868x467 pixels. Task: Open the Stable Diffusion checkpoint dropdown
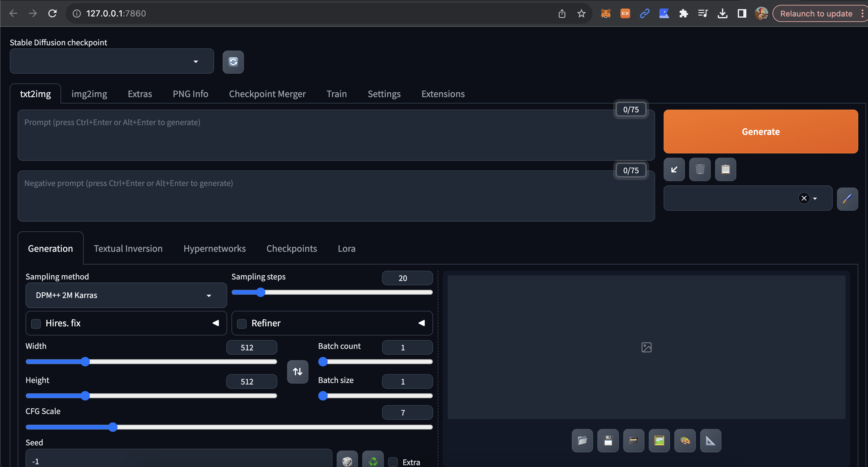pyautogui.click(x=112, y=61)
